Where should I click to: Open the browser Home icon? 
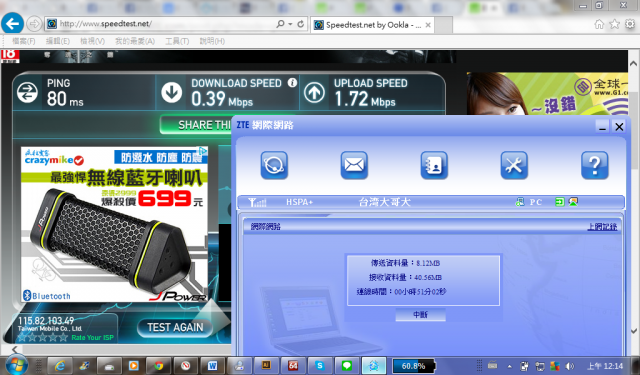click(599, 24)
